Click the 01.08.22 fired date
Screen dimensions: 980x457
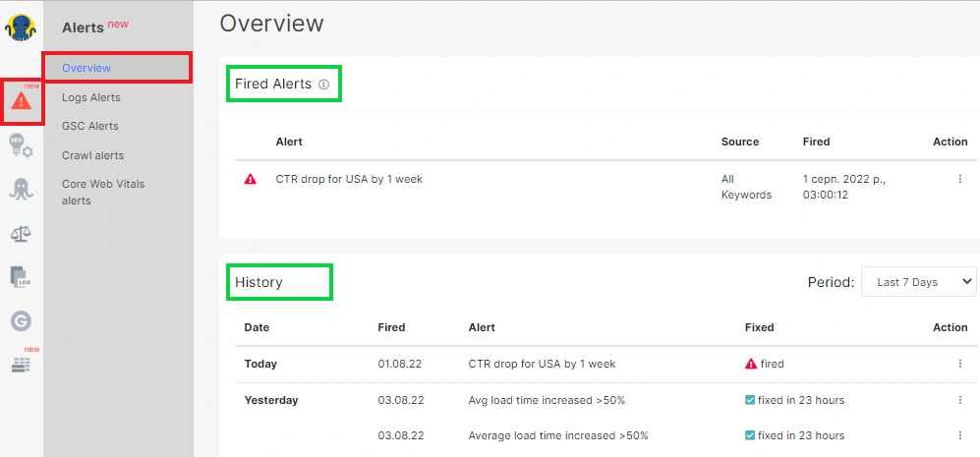(401, 364)
